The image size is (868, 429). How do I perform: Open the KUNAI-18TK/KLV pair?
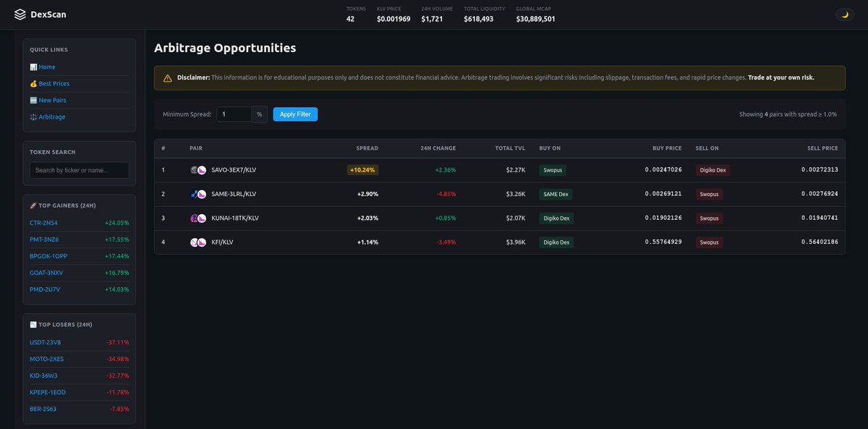pyautogui.click(x=235, y=218)
